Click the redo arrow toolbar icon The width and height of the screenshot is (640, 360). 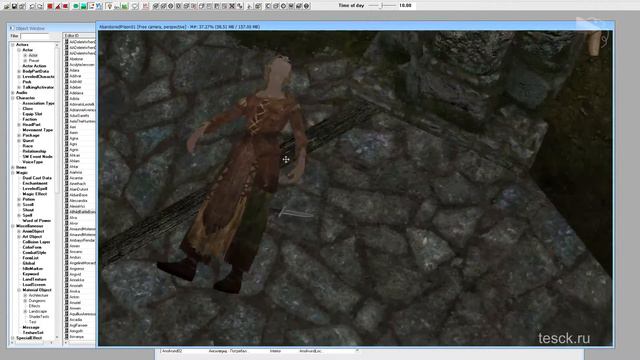[x=40, y=6]
